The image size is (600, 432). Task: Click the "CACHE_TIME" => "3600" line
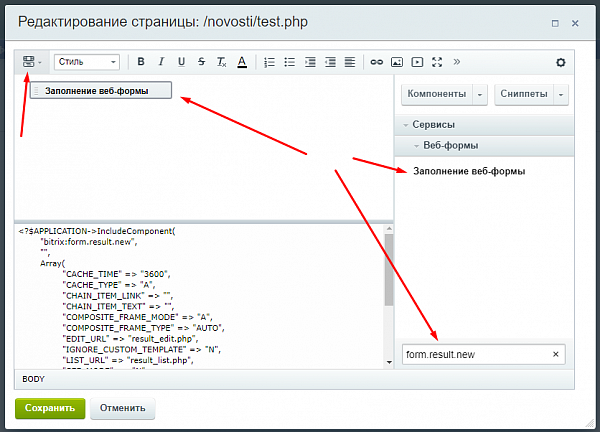click(x=116, y=274)
